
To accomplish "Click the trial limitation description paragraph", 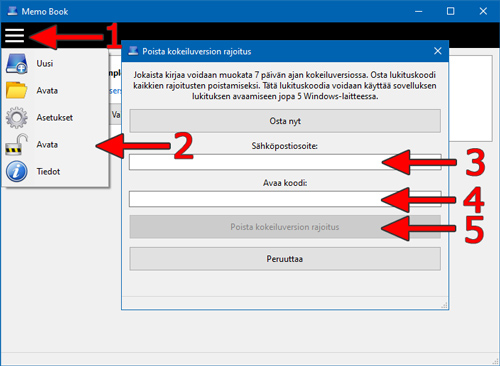I will pyautogui.click(x=285, y=86).
